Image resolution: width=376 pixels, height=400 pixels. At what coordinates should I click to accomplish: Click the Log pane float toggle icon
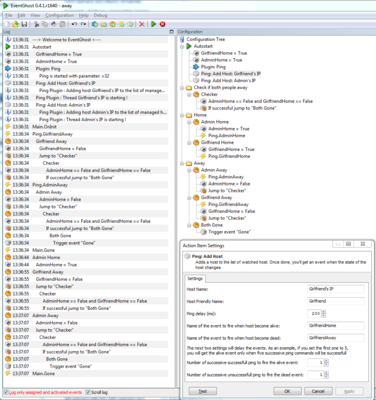click(172, 32)
